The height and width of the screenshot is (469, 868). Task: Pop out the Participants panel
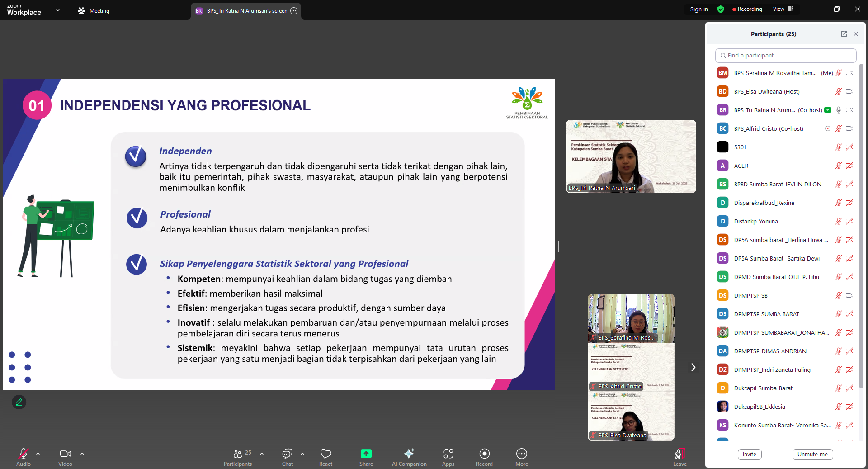(844, 34)
